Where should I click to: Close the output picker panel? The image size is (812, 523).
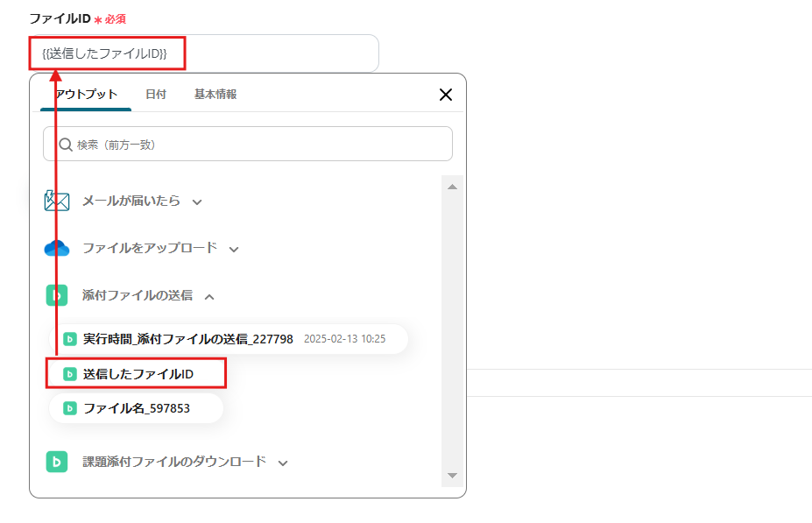[445, 94]
